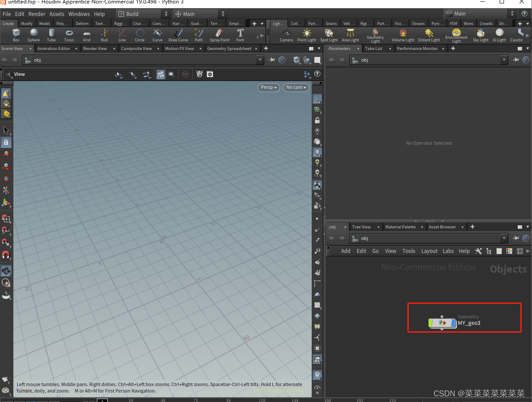This screenshot has width=532, height=402.
Task: Toggle pin on the Scene View pane
Action: tap(272, 60)
